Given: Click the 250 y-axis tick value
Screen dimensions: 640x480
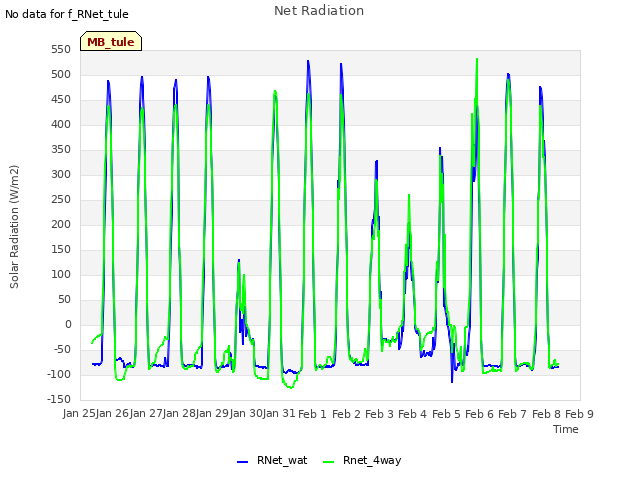Looking at the screenshot, I should [x=61, y=199].
